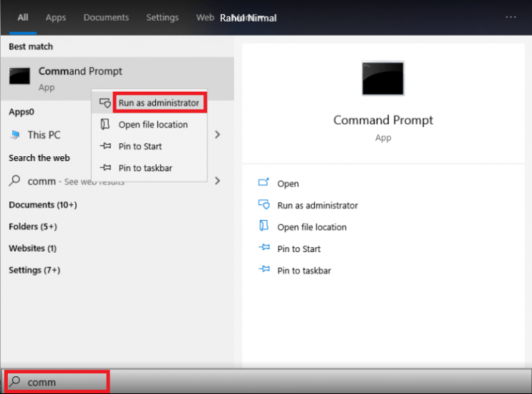Click the This PC computer icon
Image resolution: width=532 pixels, height=394 pixels.
click(15, 135)
